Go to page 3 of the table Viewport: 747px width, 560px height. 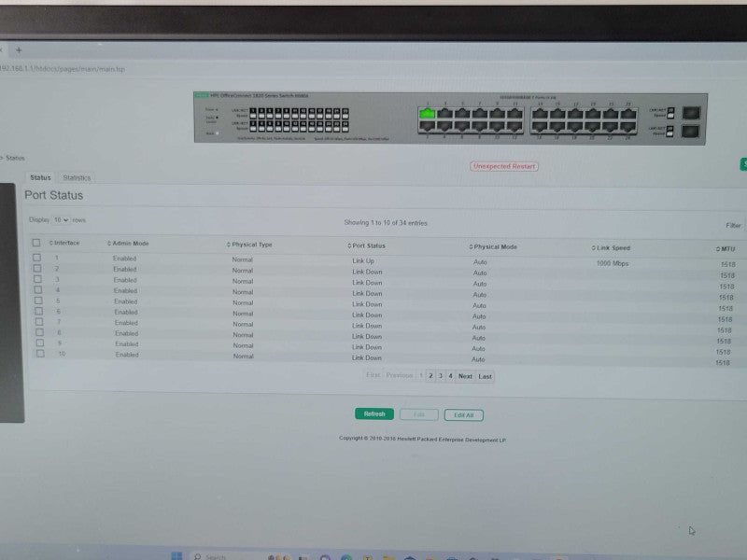click(441, 376)
